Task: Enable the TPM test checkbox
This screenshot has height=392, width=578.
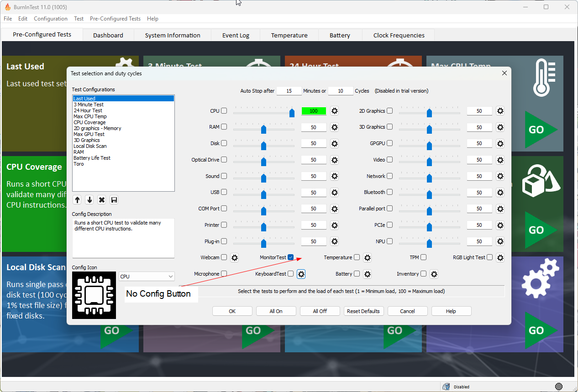Action: pyautogui.click(x=423, y=257)
